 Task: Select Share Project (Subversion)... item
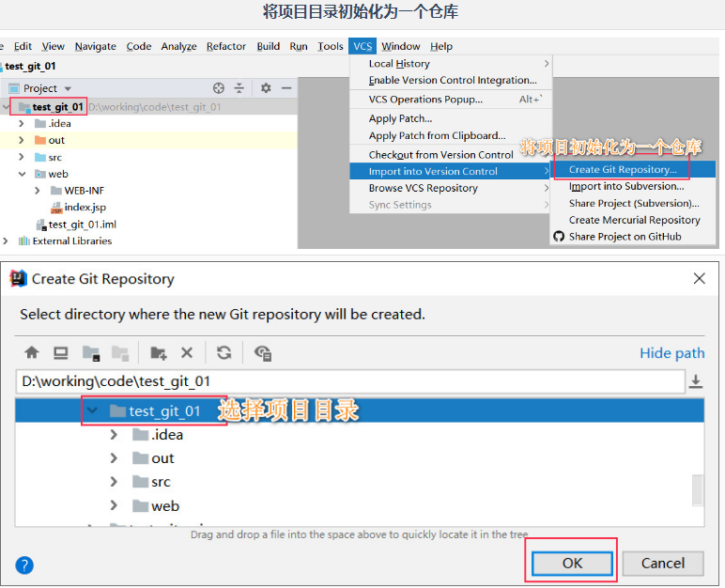pos(633,203)
